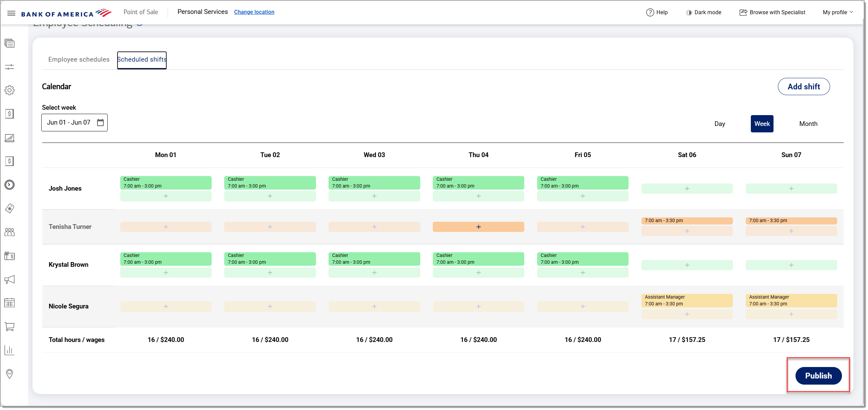Open the lower dollar receipt sidebar icon
Image resolution: width=868 pixels, height=410 pixels.
(9, 161)
